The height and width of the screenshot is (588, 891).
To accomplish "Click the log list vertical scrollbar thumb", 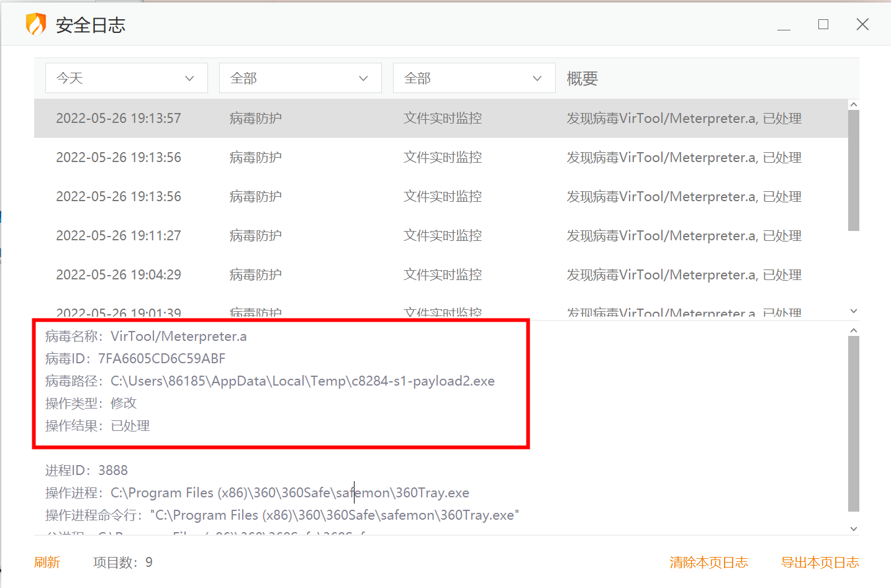I will pos(854,171).
